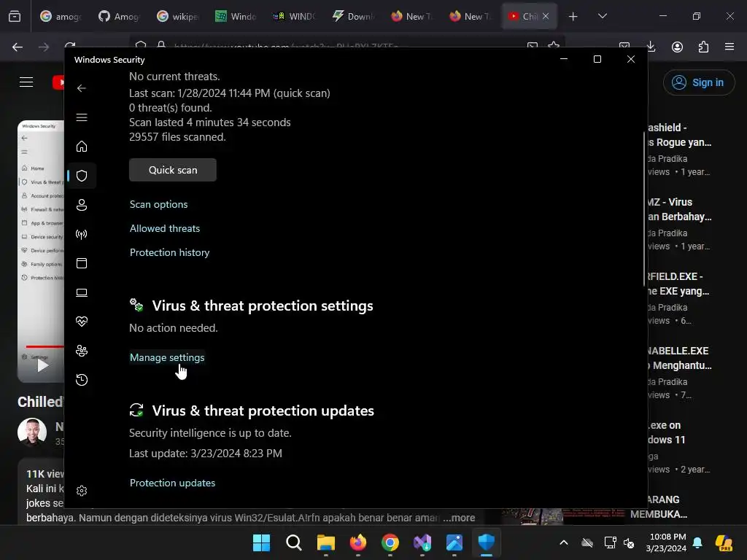The width and height of the screenshot is (747, 560).
Task: Open File Explorer from taskbar
Action: click(x=326, y=542)
